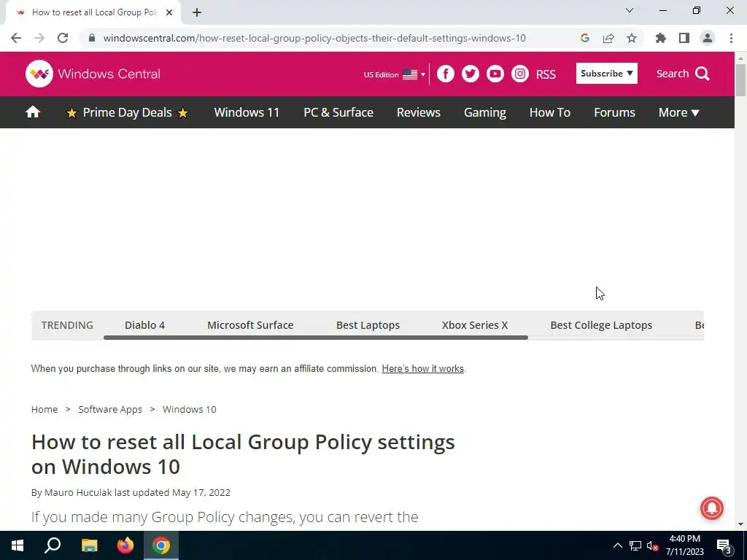This screenshot has height=560, width=747.
Task: Open the Windows 11 nav item
Action: [x=247, y=112]
